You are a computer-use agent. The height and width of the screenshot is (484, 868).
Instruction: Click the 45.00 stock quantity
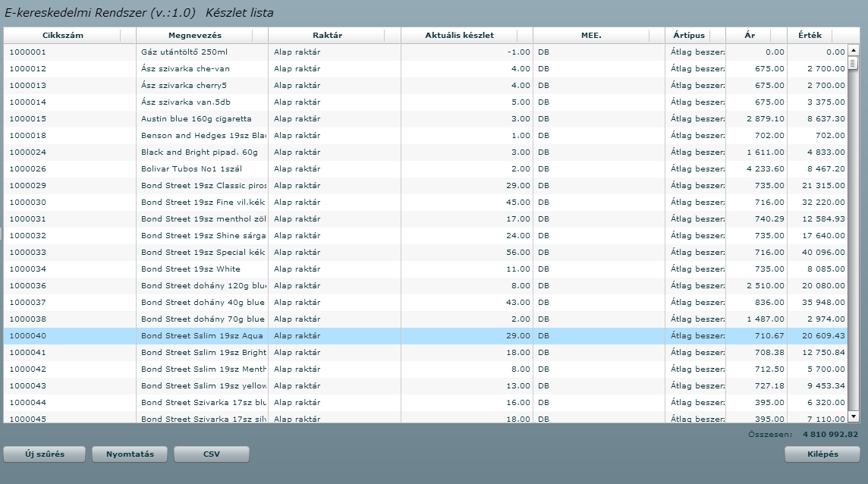pos(518,202)
